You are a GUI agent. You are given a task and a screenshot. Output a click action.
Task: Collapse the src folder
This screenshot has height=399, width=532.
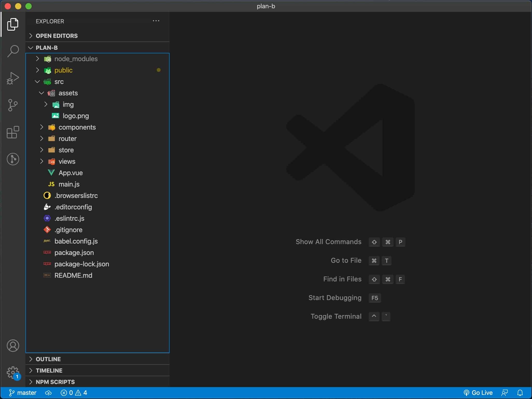click(59, 82)
